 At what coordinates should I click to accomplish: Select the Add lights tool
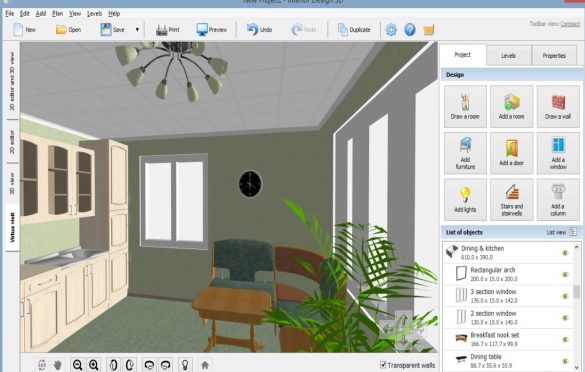click(465, 199)
